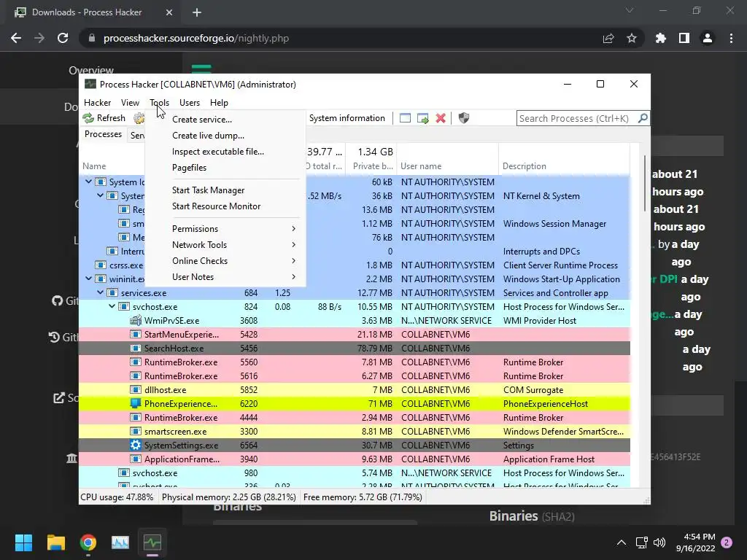747x560 pixels.
Task: Open the Help menu
Action: pyautogui.click(x=219, y=103)
